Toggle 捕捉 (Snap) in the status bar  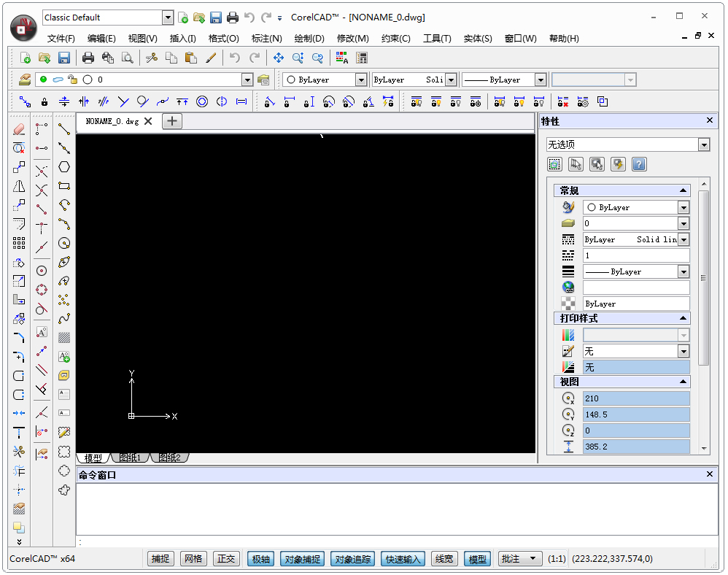click(160, 559)
